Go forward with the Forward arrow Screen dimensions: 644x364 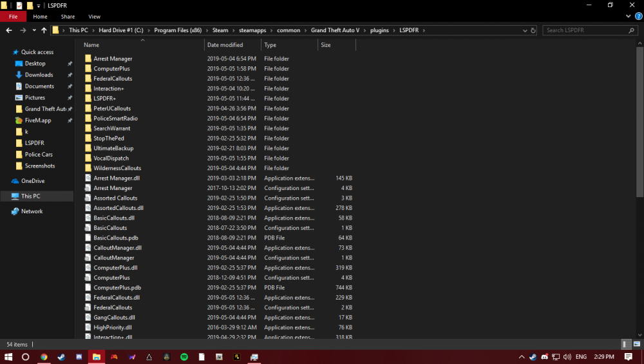click(x=23, y=30)
